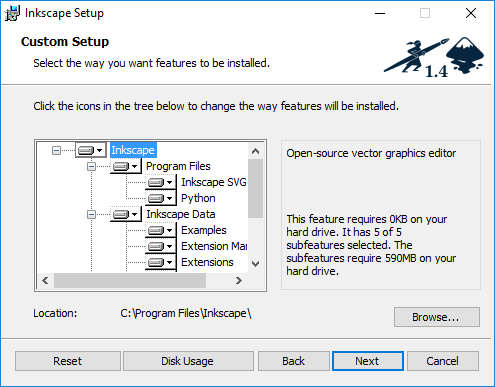Click the vertical scrollbar thumb in feature tree
The height and width of the screenshot is (387, 495).
point(256,188)
